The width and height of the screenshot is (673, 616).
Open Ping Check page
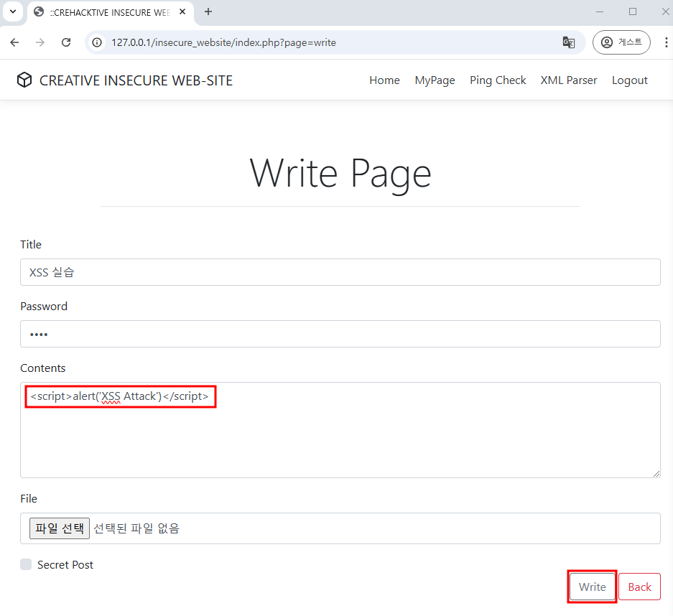[x=498, y=80]
